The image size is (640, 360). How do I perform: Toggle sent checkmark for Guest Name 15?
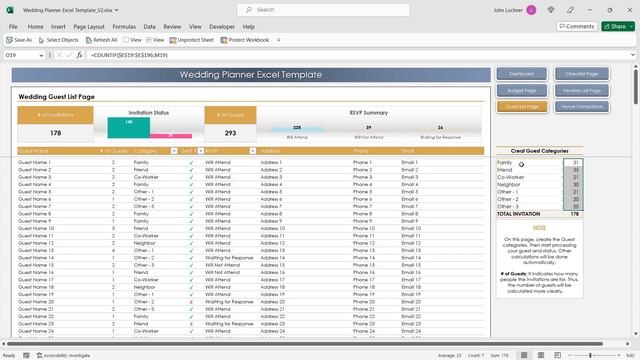pyautogui.click(x=191, y=265)
